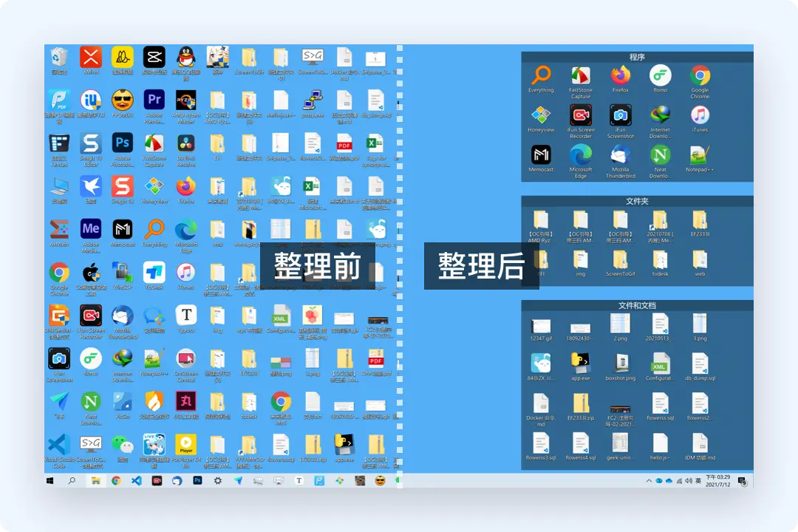Launch iFun Screenshot in the 程序 fence
Viewport: 798px width, 532px height.
[620, 115]
